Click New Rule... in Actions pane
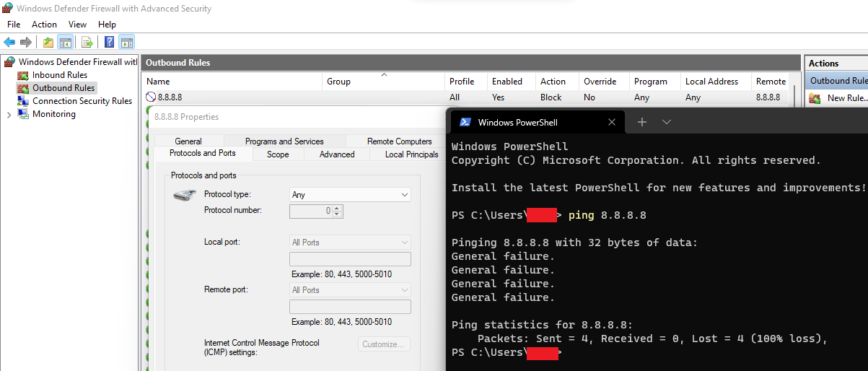This screenshot has height=371, width=868. (x=847, y=98)
